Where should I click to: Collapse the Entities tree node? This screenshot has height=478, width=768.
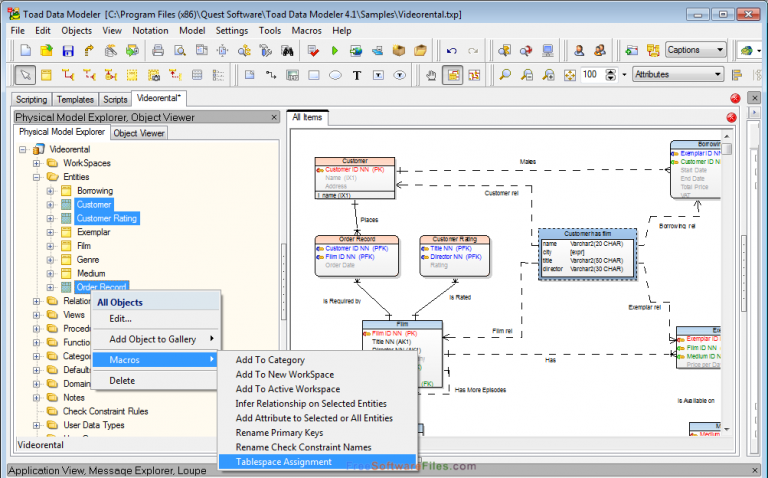tap(36, 177)
